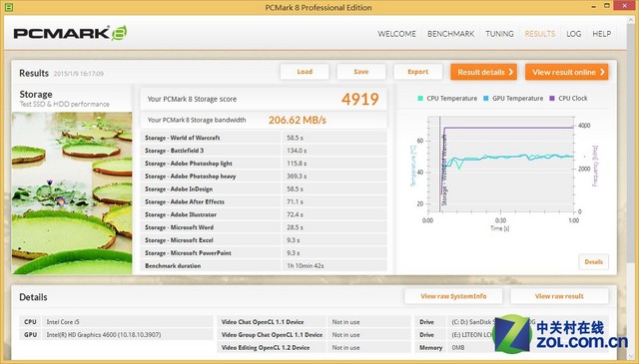This screenshot has width=639, height=364.
Task: Select Storage - Adobe InDesign row
Action: point(264,188)
